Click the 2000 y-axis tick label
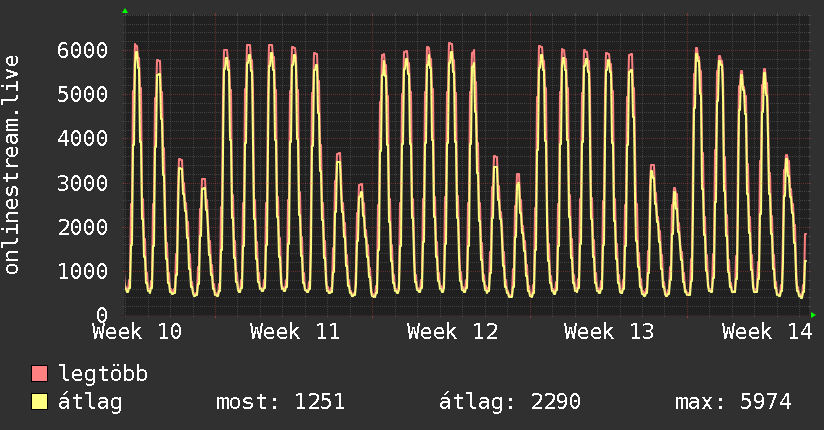 point(83,228)
